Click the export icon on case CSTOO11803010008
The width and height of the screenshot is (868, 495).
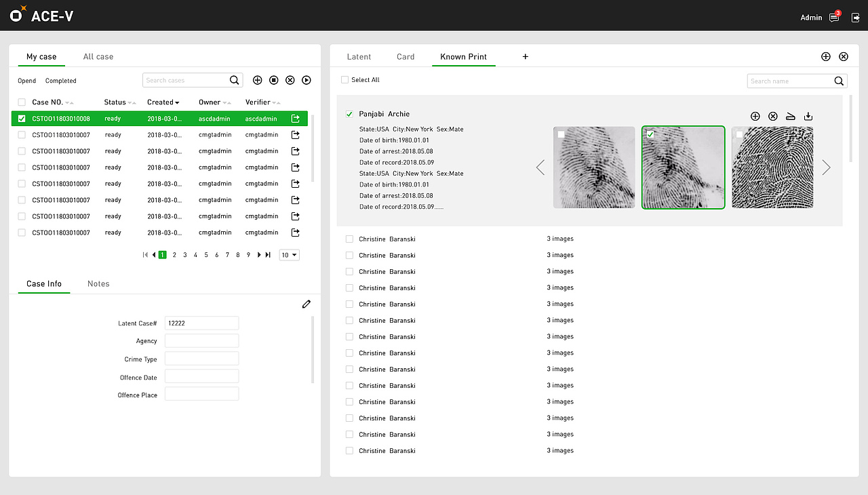pos(294,118)
